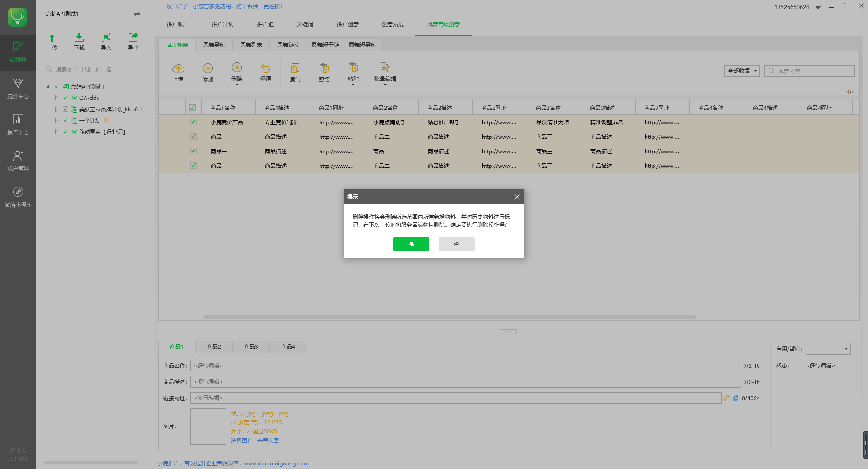Click the link chain icon beside 链接网址

[726, 398]
